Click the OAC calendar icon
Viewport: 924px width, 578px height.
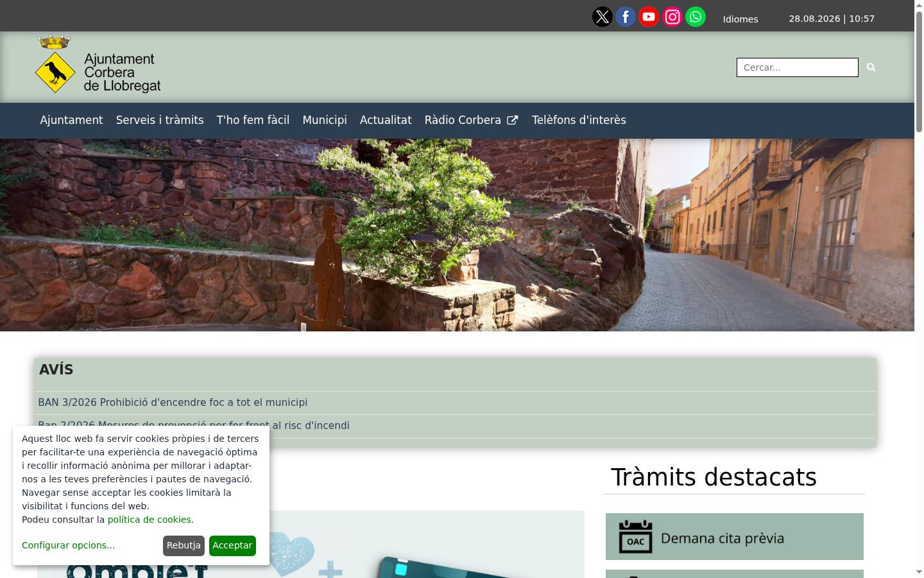(x=635, y=537)
